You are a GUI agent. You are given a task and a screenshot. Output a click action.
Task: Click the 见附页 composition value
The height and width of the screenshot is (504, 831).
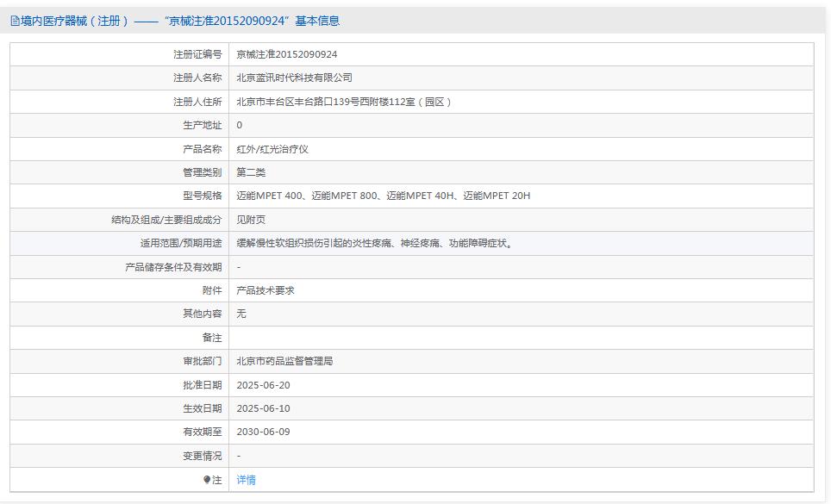(253, 220)
